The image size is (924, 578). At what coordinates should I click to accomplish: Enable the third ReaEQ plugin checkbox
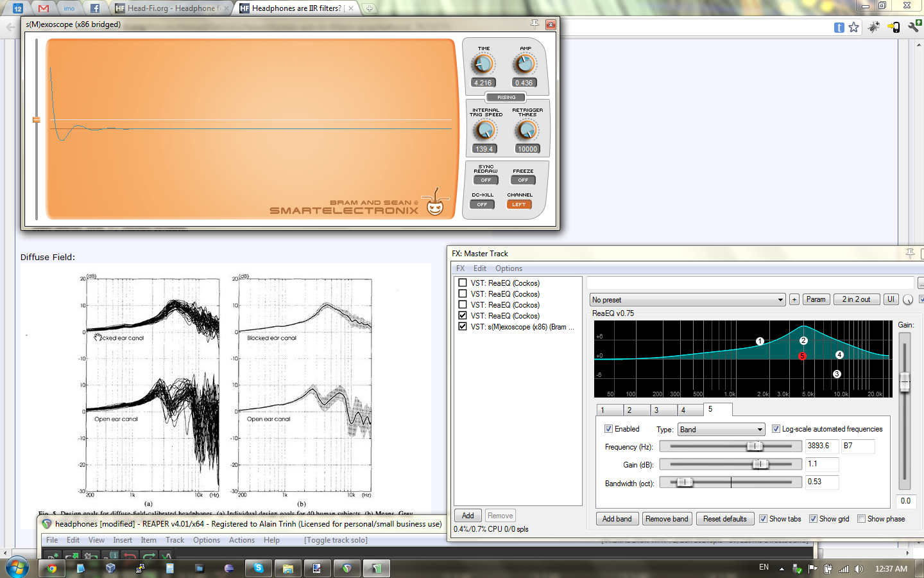[x=462, y=304]
